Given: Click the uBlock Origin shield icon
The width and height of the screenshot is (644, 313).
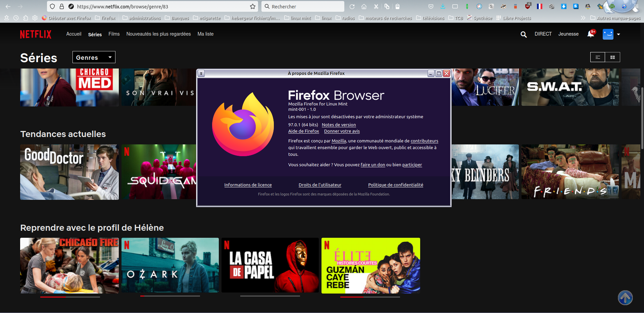Looking at the screenshot, I should pos(528,6).
